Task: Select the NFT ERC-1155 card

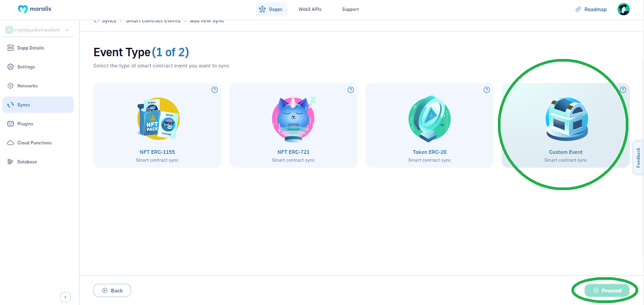Action: (x=157, y=125)
